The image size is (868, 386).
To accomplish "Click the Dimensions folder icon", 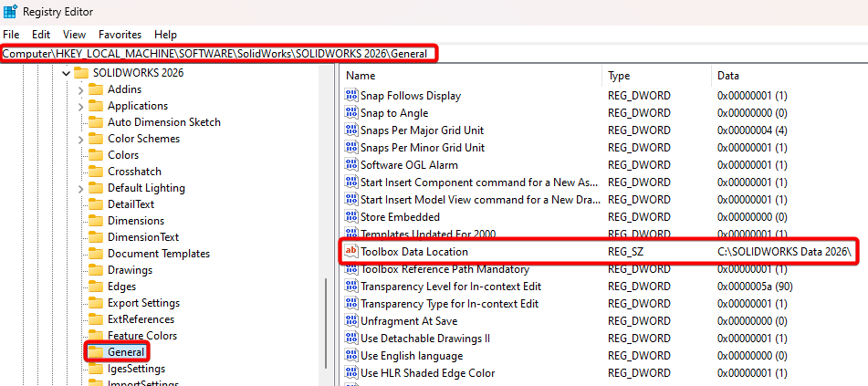I will point(96,221).
